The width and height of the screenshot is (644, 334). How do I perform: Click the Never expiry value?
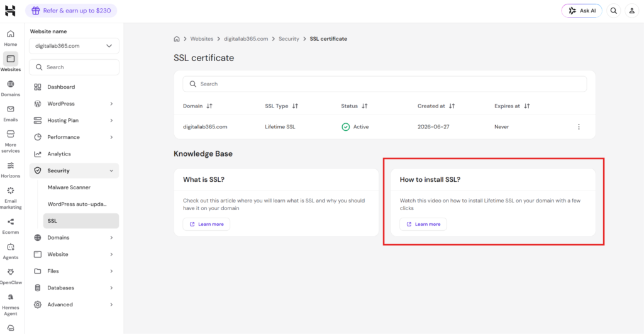pos(501,127)
